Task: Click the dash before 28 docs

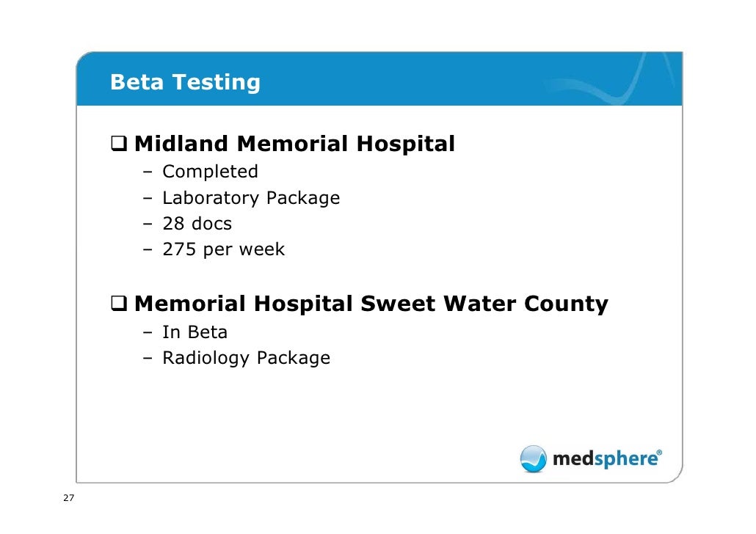Action: [148, 224]
